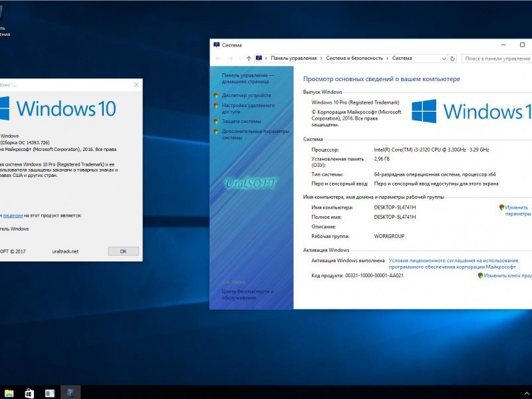Click the installed memory value '2,96 ГБ'

(382, 159)
